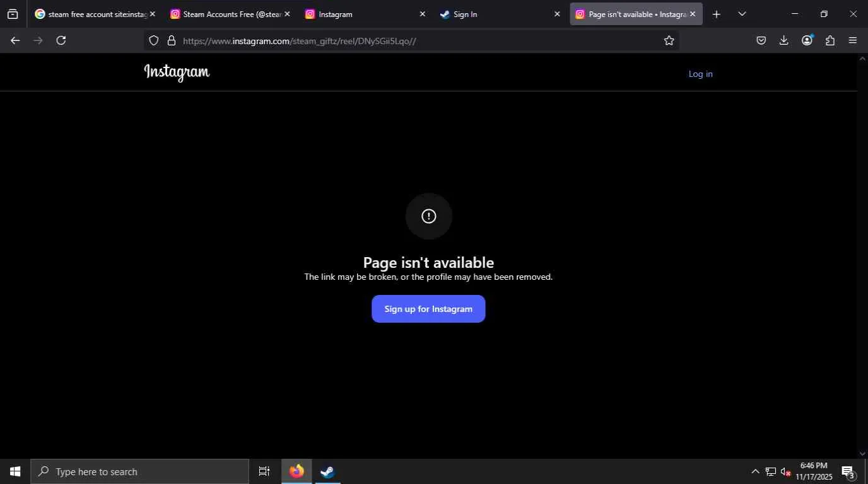868x484 pixels.
Task: Click the Log in link
Action: [x=700, y=74]
